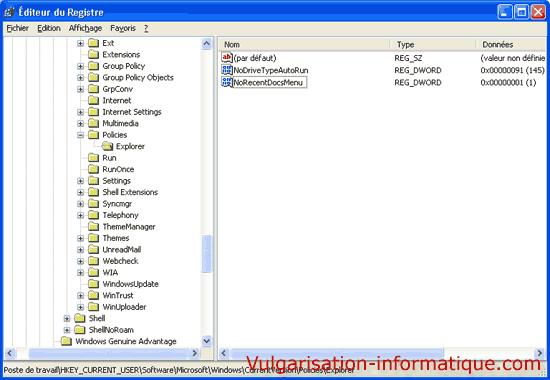Image resolution: width=550 pixels, height=380 pixels.
Task: Select the Telephony folder icon
Action: [94, 215]
